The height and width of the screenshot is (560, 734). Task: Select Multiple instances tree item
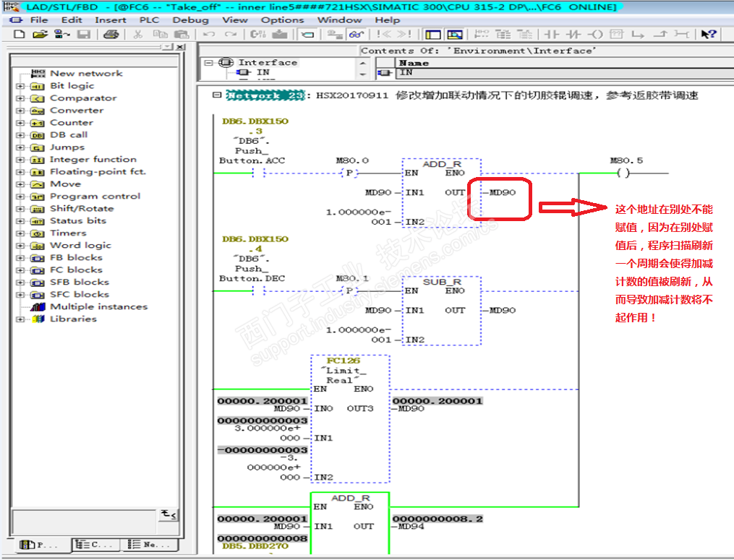click(99, 307)
